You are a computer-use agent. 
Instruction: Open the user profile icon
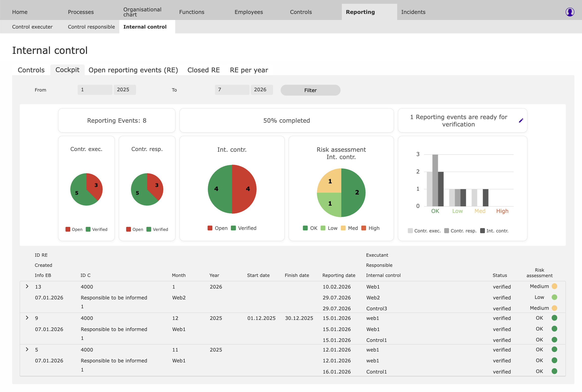tap(570, 12)
